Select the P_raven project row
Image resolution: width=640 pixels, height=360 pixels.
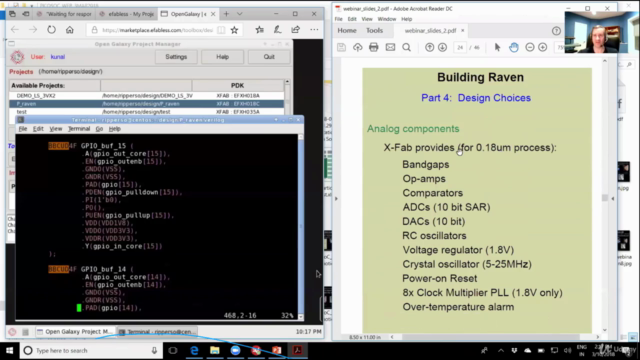147,104
